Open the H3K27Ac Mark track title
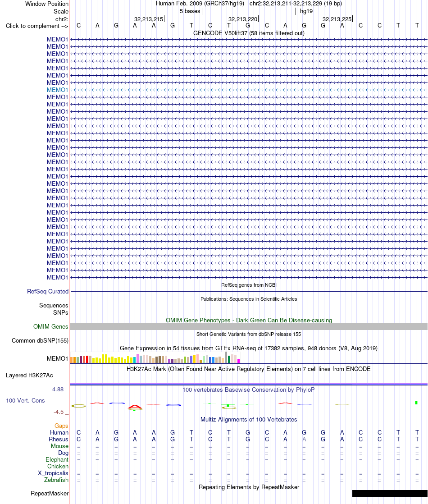Image resolution: width=428 pixels, height=504 pixels. point(249,369)
